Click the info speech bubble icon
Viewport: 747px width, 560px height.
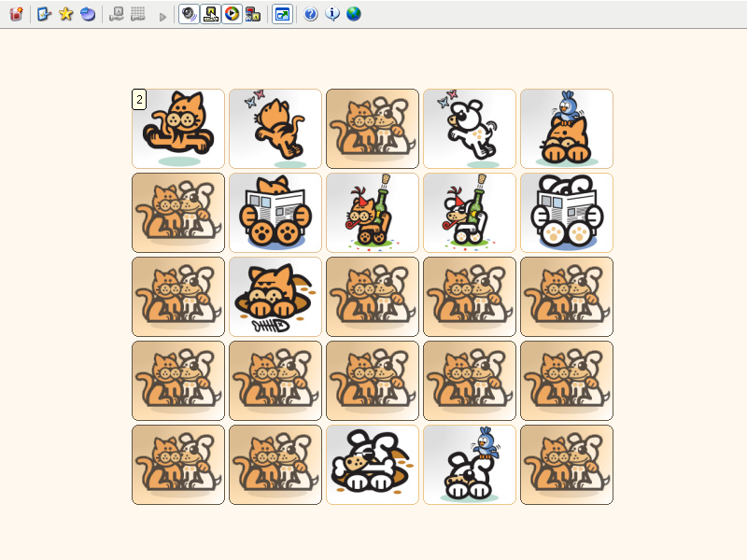pos(331,14)
